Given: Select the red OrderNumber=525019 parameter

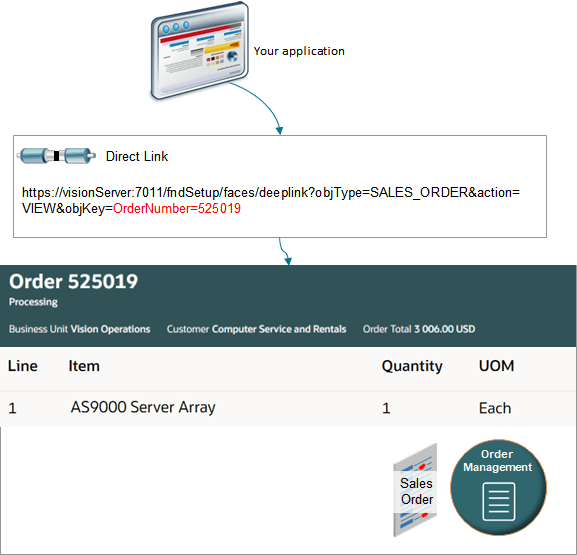Looking at the screenshot, I should [177, 209].
